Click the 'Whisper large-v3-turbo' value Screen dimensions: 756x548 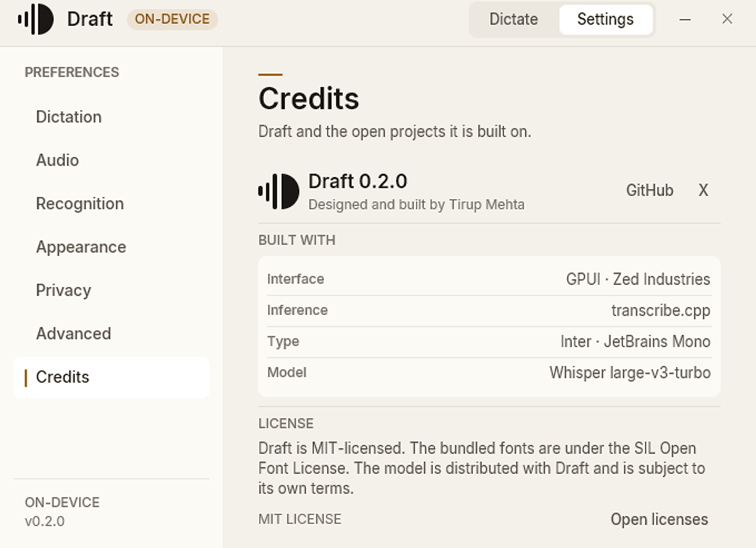(x=630, y=372)
